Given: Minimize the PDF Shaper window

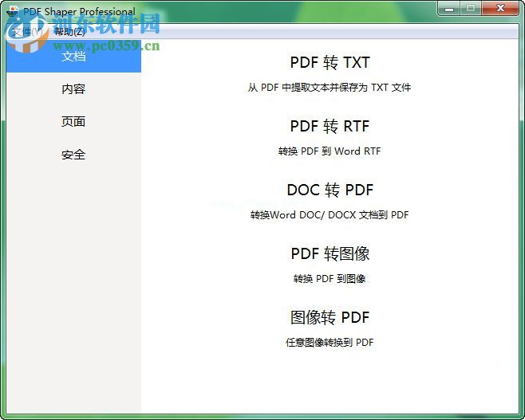Looking at the screenshot, I should coord(449,8).
